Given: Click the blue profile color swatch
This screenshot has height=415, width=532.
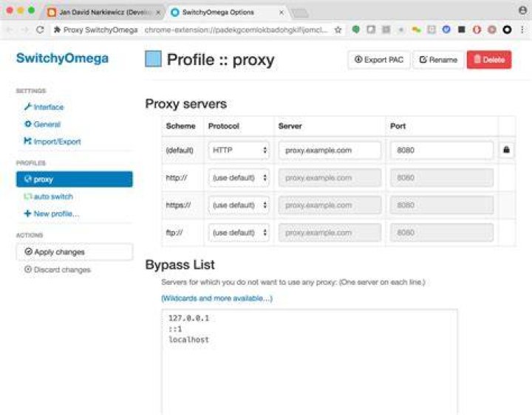Looking at the screenshot, I should pos(153,58).
